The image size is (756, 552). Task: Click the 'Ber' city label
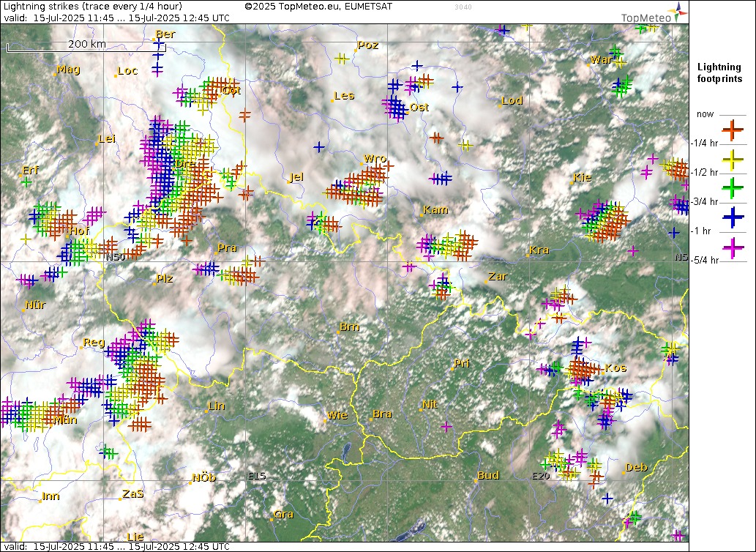(165, 34)
